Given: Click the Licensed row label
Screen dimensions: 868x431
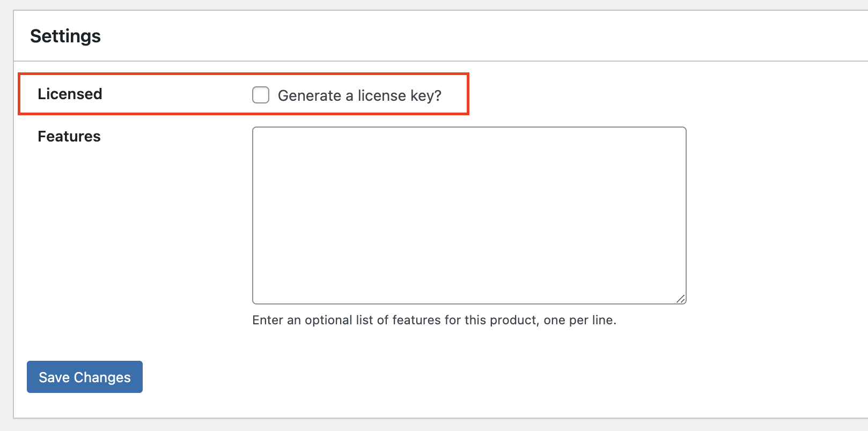Looking at the screenshot, I should pyautogui.click(x=70, y=94).
